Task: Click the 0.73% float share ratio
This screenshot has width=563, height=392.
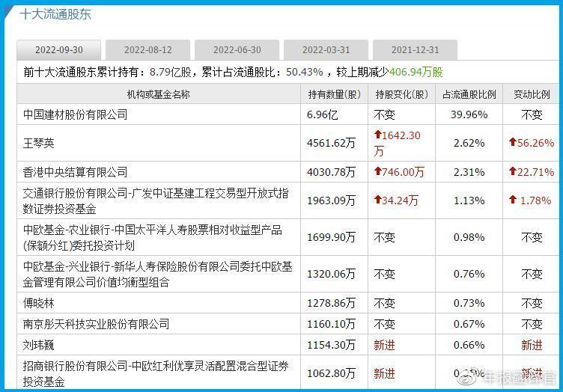Action: click(x=469, y=304)
